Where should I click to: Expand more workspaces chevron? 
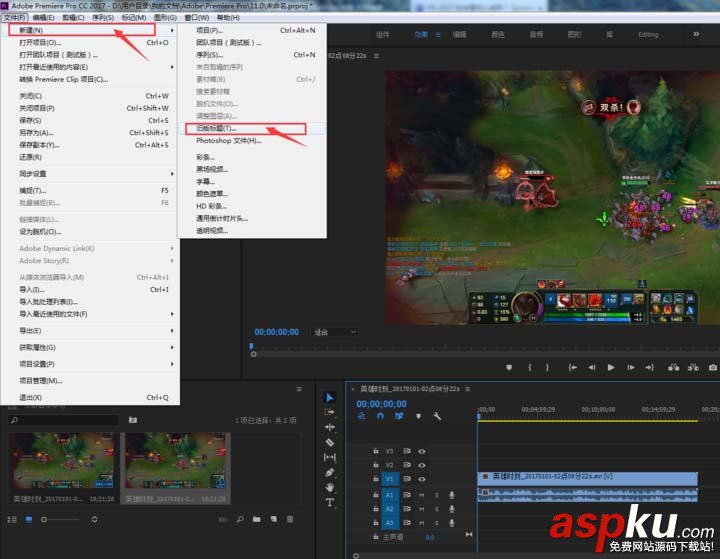pyautogui.click(x=696, y=34)
